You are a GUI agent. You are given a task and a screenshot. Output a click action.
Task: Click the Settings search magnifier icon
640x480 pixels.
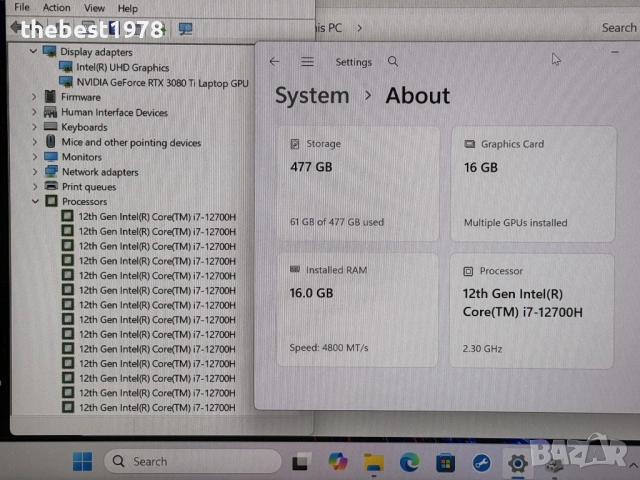(393, 62)
